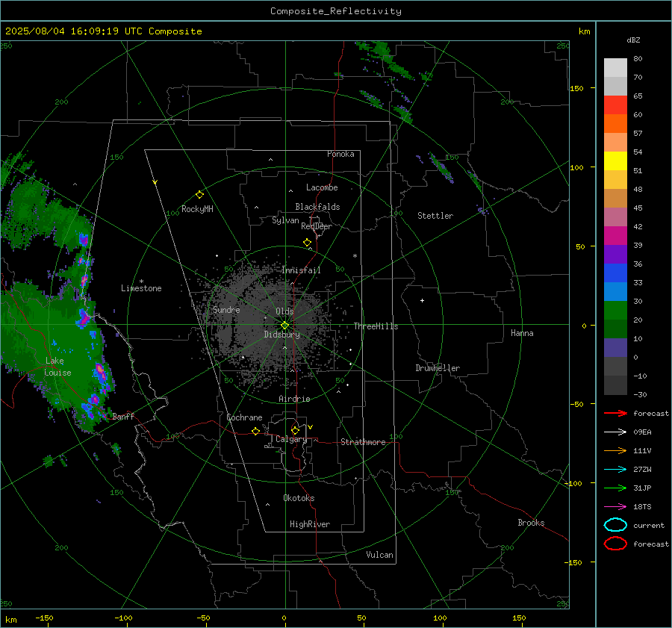
Task: Click the Lacombe city label
Action: (322, 187)
